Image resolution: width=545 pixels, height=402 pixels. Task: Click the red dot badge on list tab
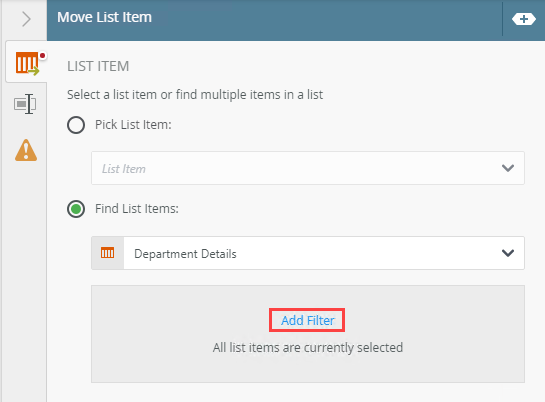[42, 56]
